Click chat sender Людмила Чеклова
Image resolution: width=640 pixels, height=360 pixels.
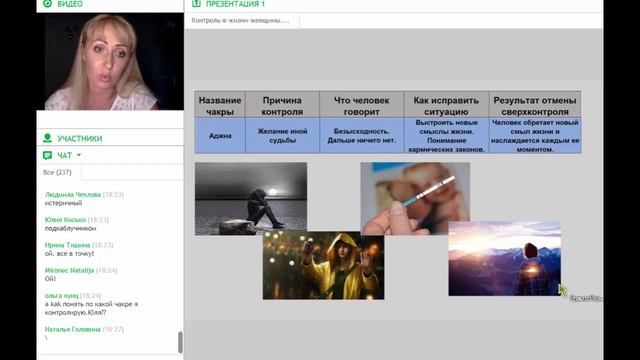point(73,195)
